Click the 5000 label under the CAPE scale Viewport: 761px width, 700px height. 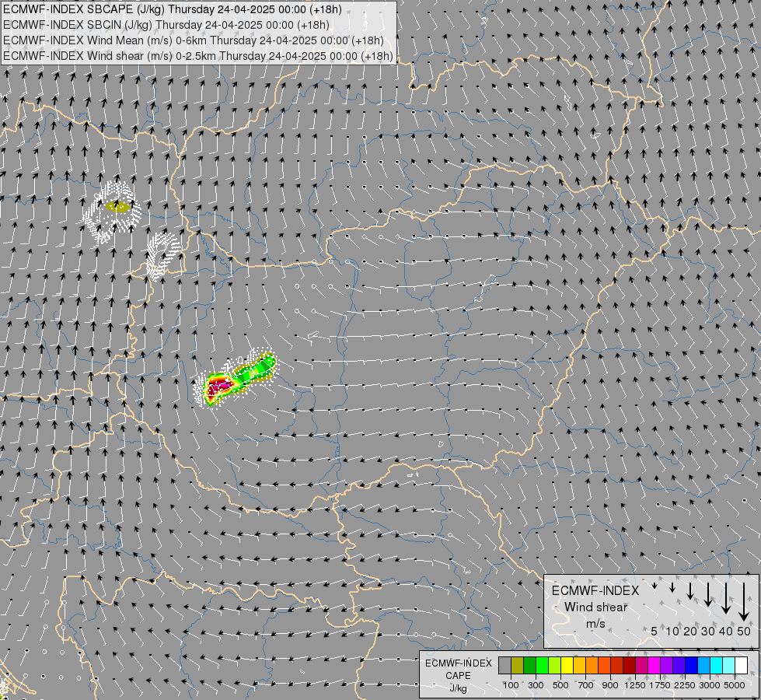(x=735, y=685)
